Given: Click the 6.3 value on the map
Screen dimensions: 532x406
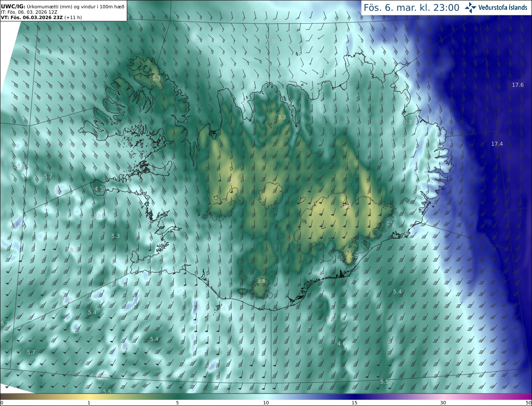Looking at the screenshot, I should (407, 122).
